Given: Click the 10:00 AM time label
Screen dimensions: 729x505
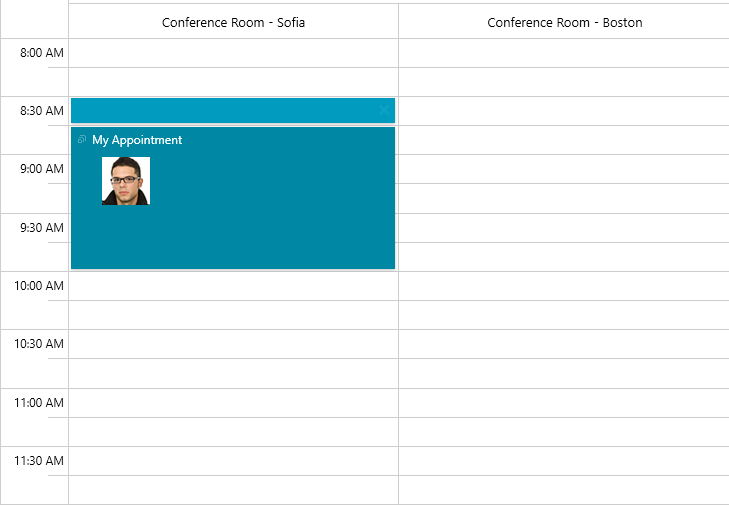Looking at the screenshot, I should point(40,286).
